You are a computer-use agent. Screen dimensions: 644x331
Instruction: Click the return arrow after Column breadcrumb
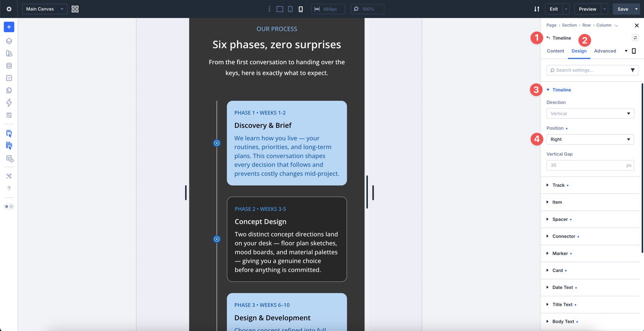click(x=616, y=25)
